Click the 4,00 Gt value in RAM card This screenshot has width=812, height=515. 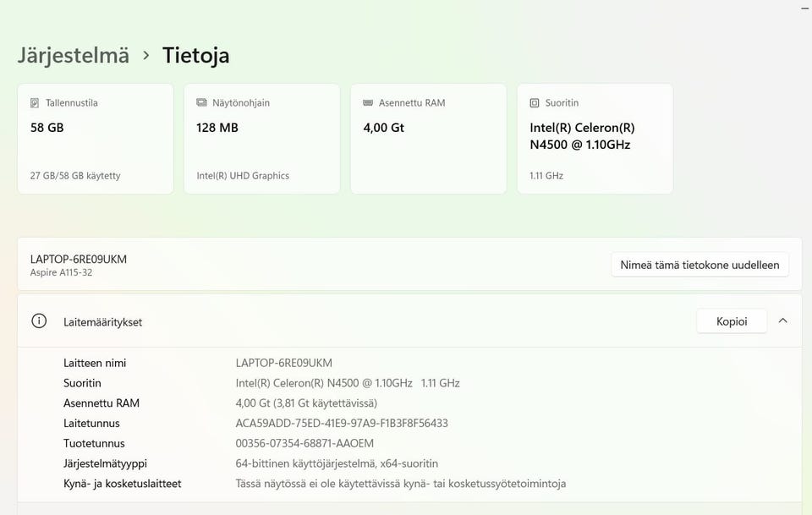[x=384, y=128]
